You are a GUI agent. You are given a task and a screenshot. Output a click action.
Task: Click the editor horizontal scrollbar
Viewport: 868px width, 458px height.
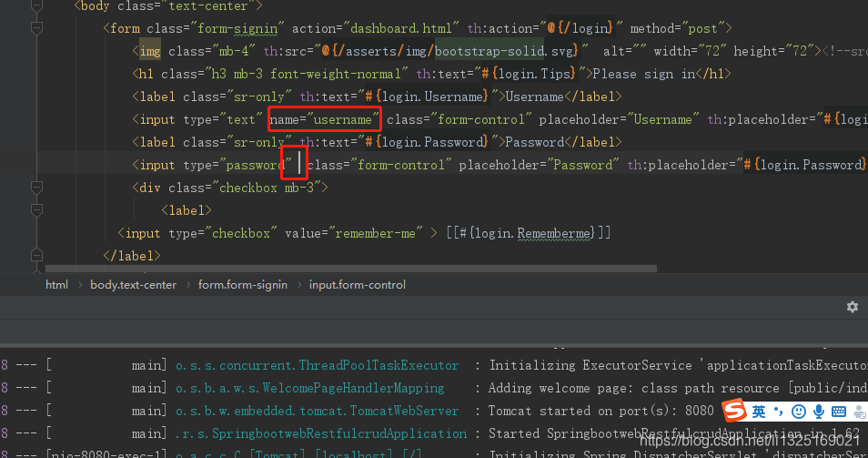point(351,269)
